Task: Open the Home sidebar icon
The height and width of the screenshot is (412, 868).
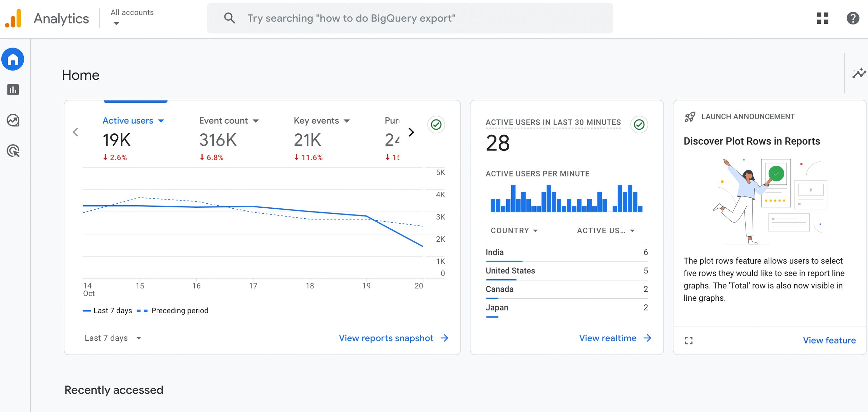Action: (x=13, y=59)
